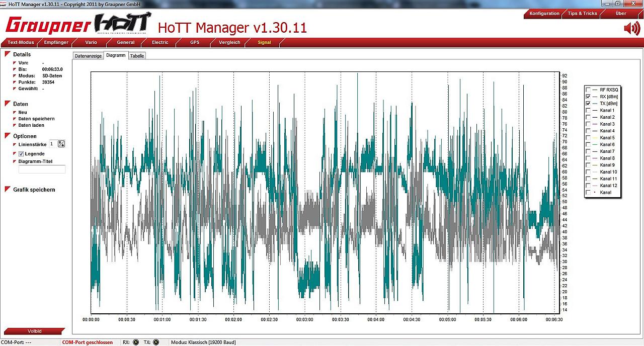The height and width of the screenshot is (346, 644).
Task: Click the Daten speichern link
Action: pos(36,119)
